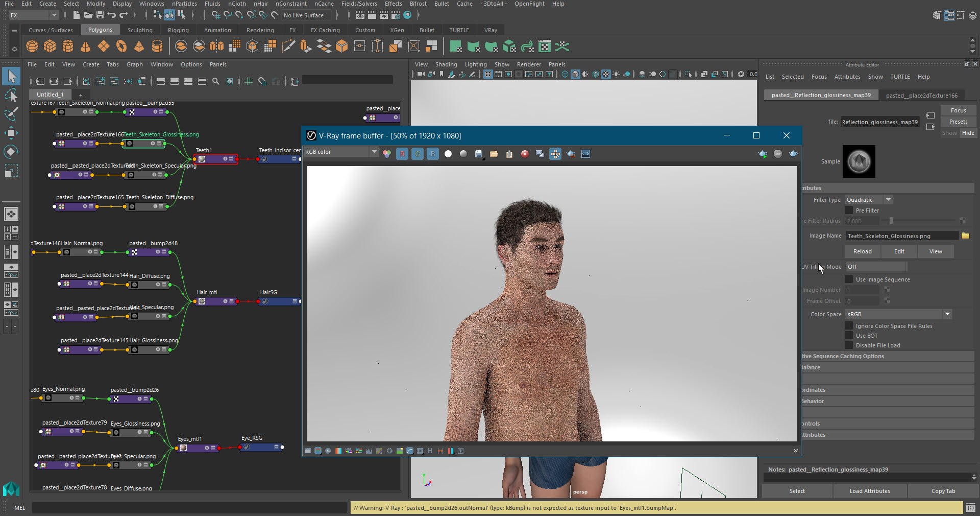Check the Disable File Load option
The height and width of the screenshot is (516, 980).
(849, 345)
